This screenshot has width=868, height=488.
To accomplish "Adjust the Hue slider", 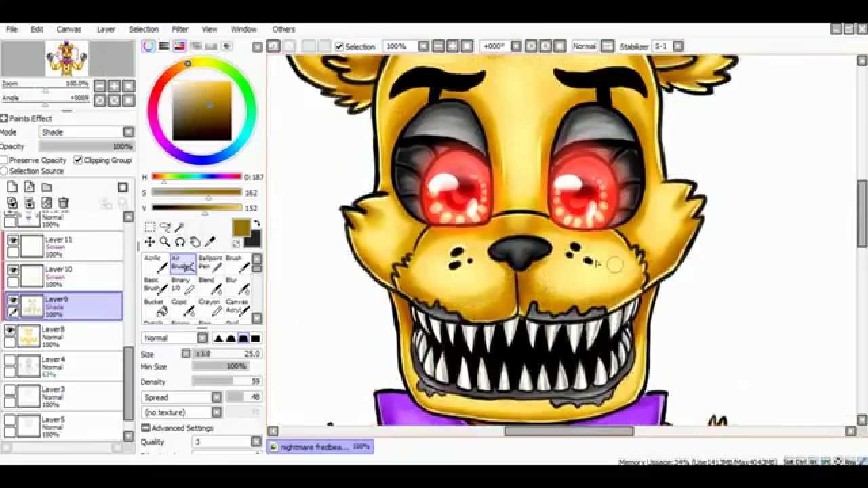I will tap(197, 177).
